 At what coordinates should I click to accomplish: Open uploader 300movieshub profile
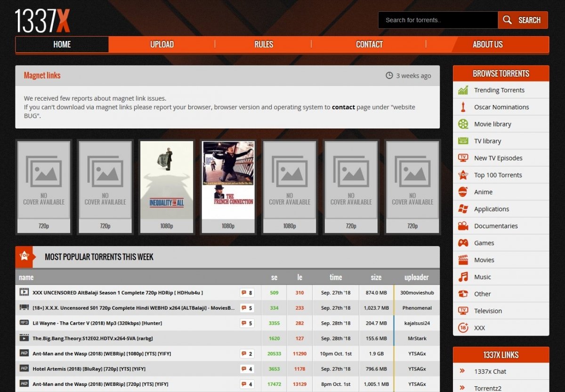pos(417,292)
